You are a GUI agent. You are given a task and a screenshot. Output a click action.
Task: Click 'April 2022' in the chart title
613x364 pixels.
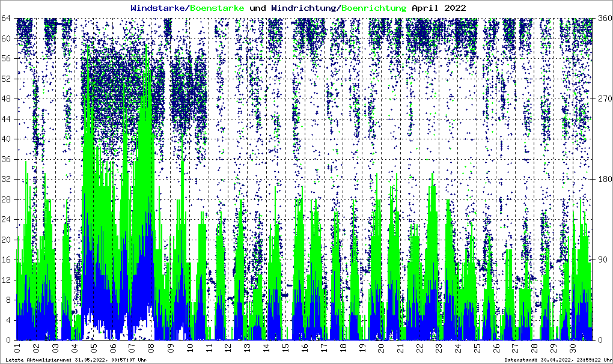pos(439,8)
